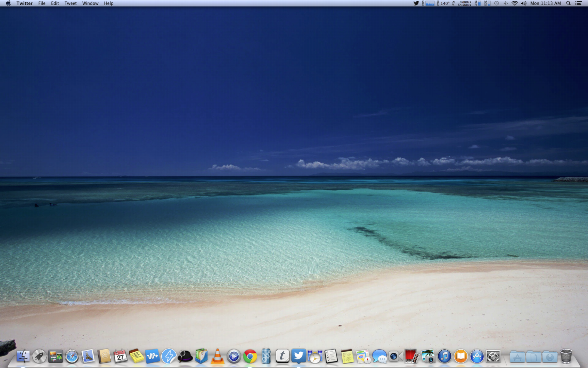Open the Help menu
588x368 pixels.
point(109,3)
